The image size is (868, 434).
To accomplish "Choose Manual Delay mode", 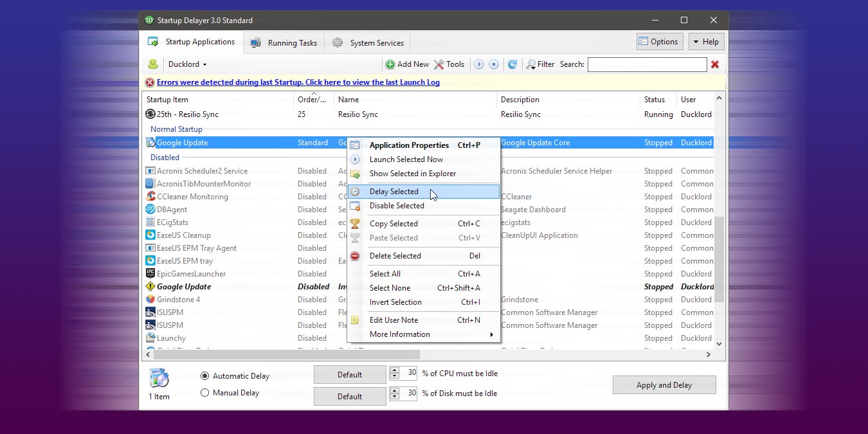I will pos(204,392).
